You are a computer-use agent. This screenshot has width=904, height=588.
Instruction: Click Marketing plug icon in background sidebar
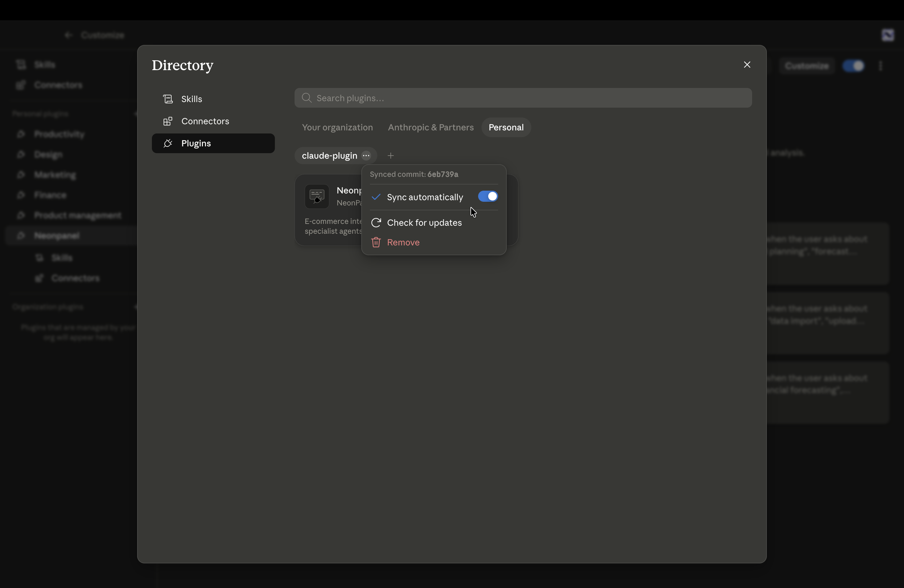click(21, 175)
